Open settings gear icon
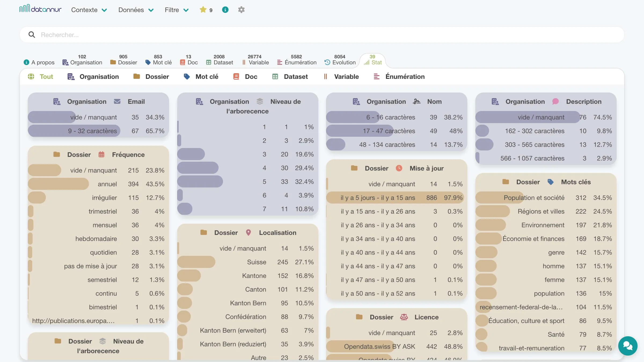The width and height of the screenshot is (644, 362). point(241,10)
